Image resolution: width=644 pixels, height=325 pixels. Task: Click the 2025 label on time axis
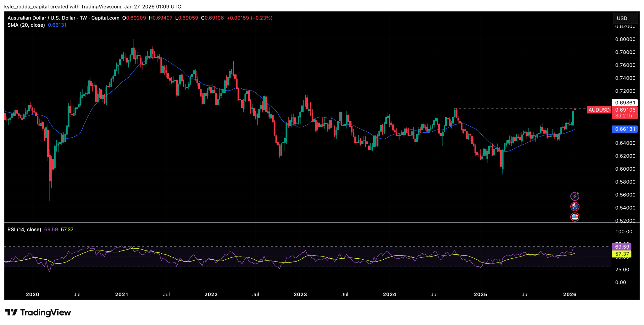tap(480, 295)
